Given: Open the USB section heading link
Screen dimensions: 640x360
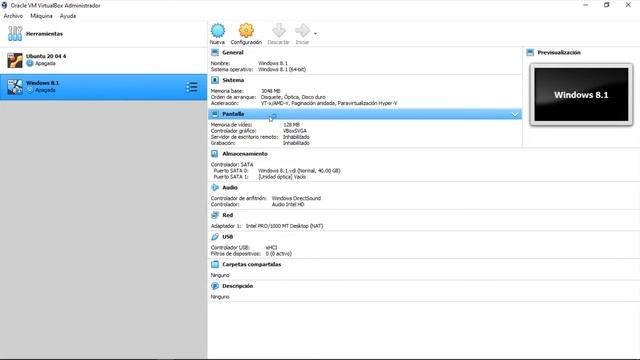Looking at the screenshot, I should 228,237.
